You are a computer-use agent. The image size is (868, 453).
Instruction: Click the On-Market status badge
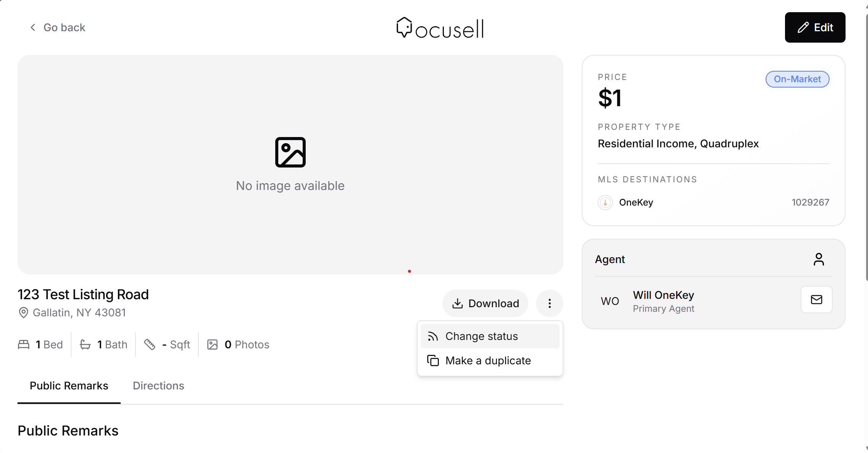point(797,79)
